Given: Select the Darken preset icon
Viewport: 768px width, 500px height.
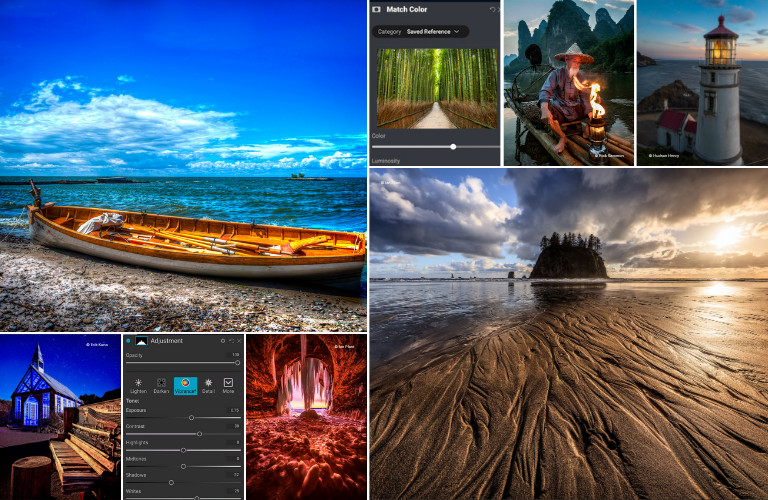Looking at the screenshot, I should pyautogui.click(x=161, y=385).
